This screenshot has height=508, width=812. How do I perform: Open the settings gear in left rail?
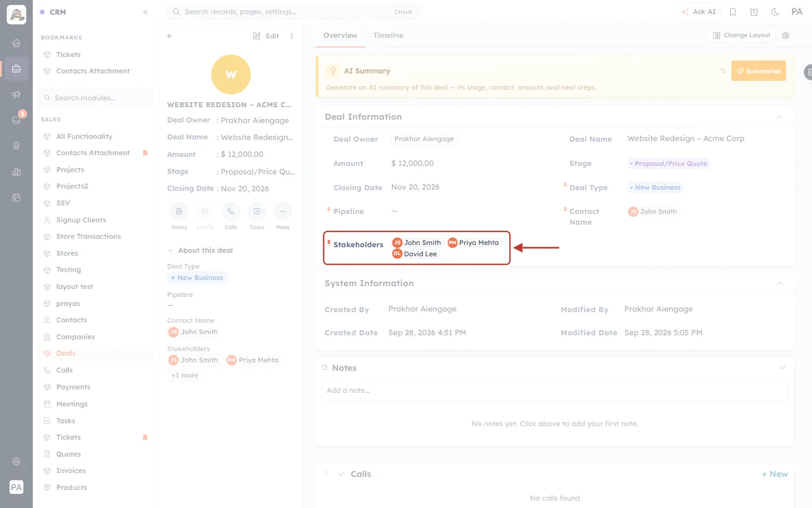[x=16, y=462]
